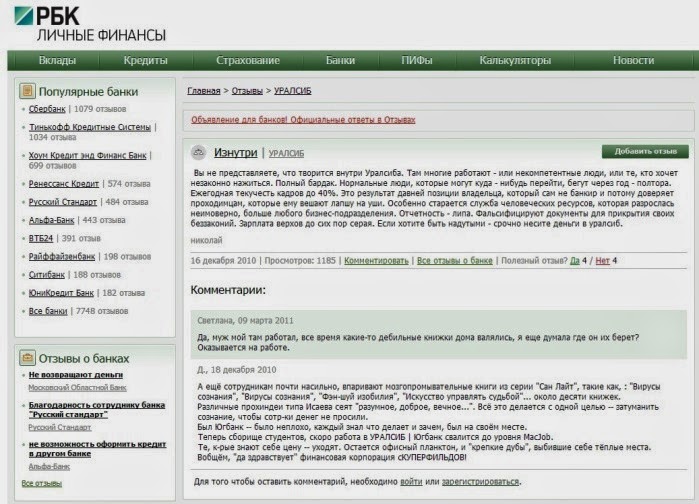Image resolution: width=699 pixels, height=504 pixels.
Task: Open the Новости menu item
Action: click(633, 60)
